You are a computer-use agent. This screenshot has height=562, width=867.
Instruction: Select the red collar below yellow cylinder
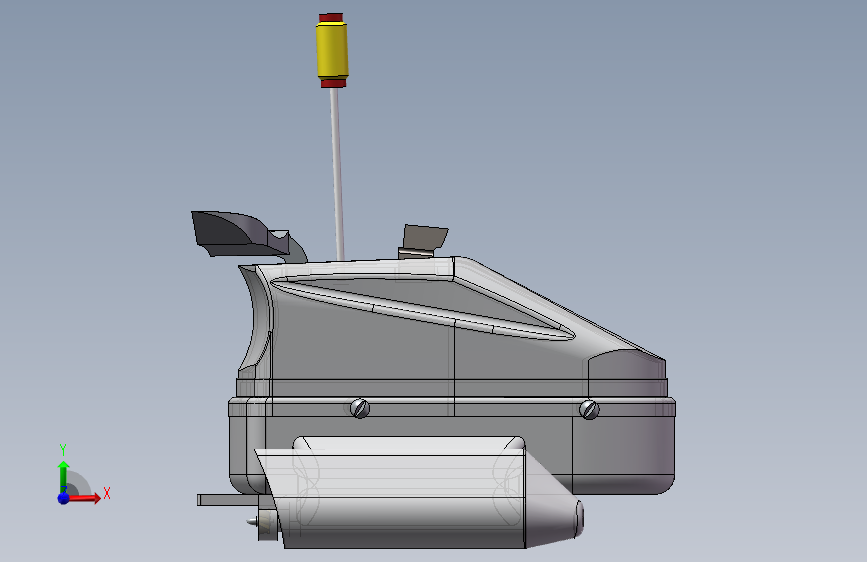coord(333,84)
